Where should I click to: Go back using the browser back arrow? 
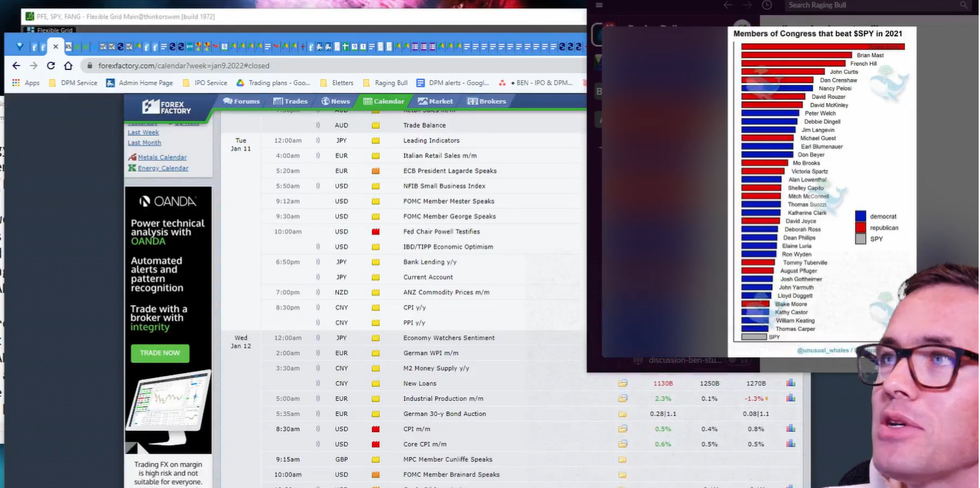[16, 65]
